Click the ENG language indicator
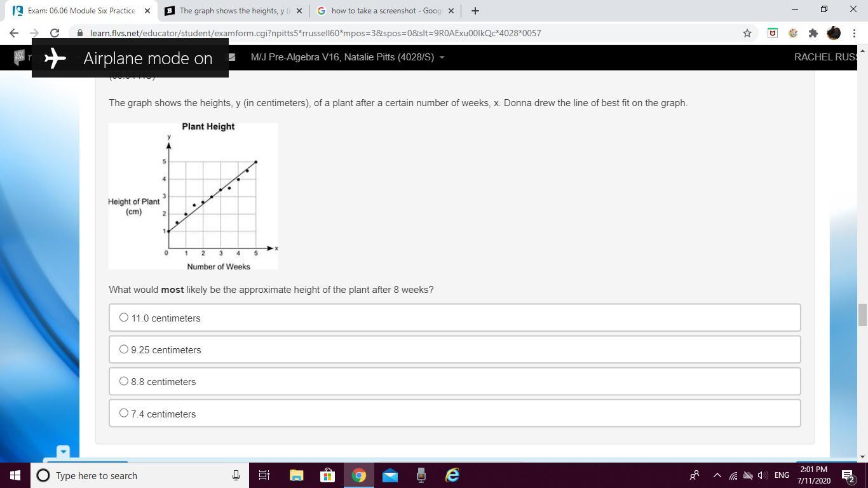This screenshot has width=868, height=488. (x=782, y=475)
